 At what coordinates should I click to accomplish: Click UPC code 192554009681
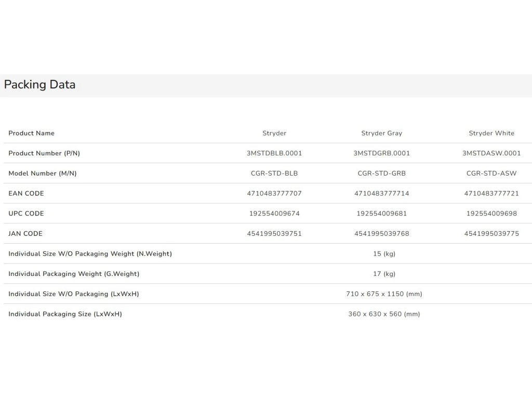(382, 214)
